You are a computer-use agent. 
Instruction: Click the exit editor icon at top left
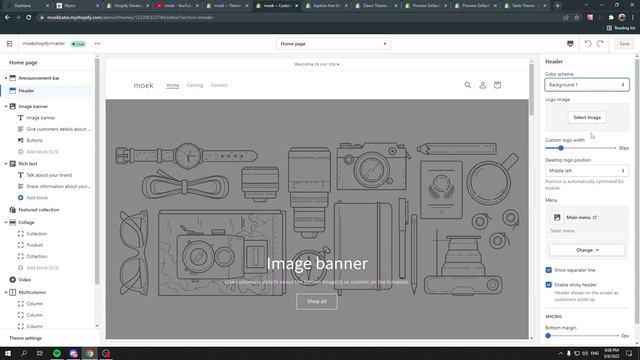(x=9, y=44)
